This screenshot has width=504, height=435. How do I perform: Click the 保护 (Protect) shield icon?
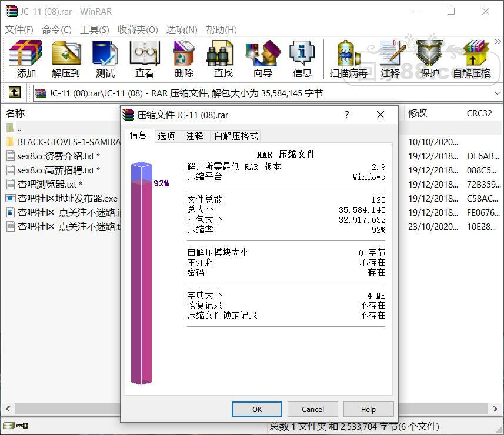point(429,59)
